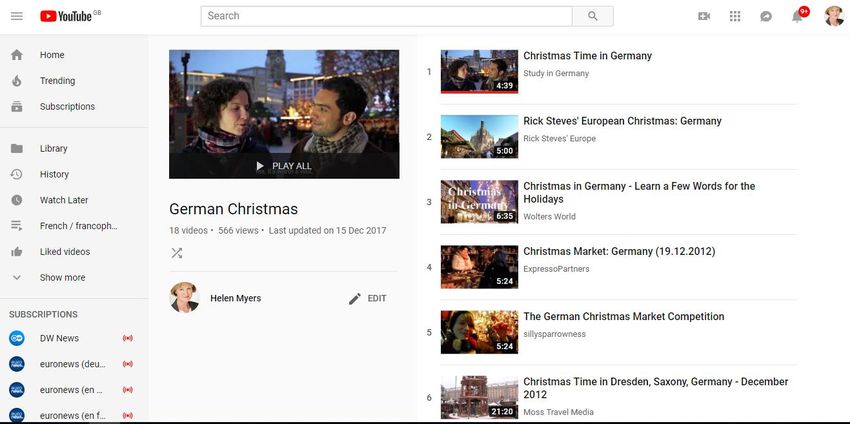Click the Rick Steves' Europe channel name

pos(559,138)
